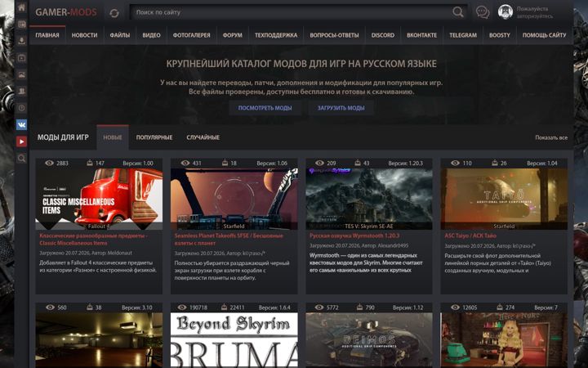Click 'Версия: 1.20.3' text on Wyrmstooth card
Screen dimensions: 588x368
point(405,164)
